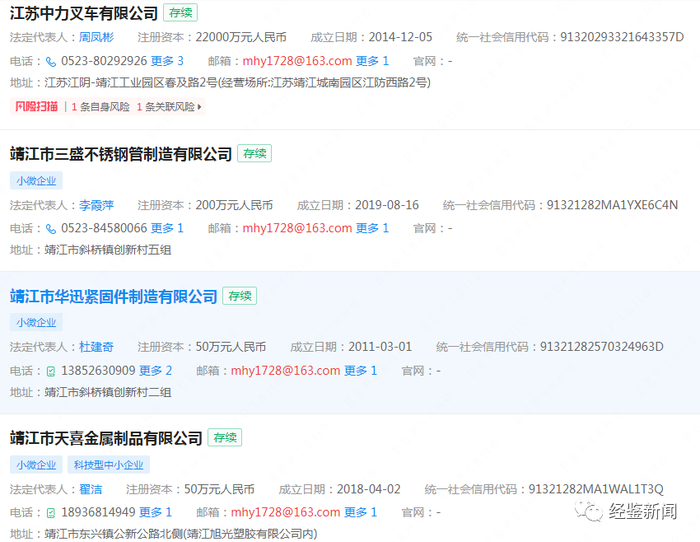
Task: Show 更多 2 phones for 华迅紧固件
Action: (x=155, y=371)
